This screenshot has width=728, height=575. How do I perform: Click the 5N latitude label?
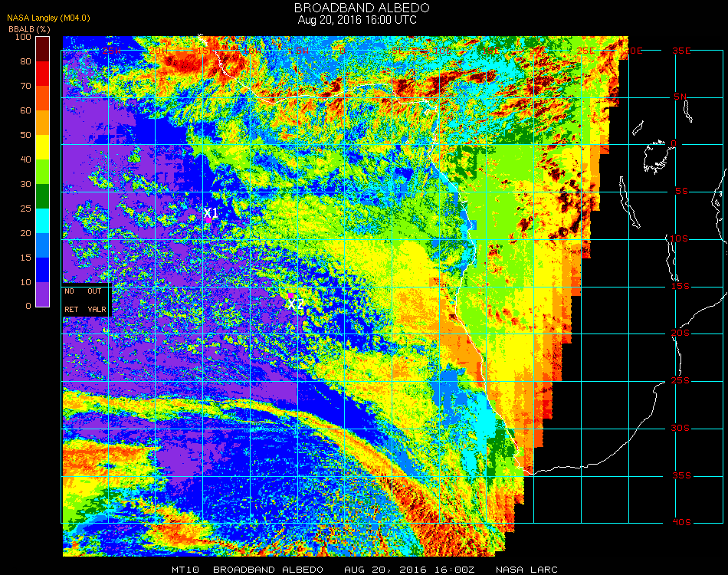point(680,97)
